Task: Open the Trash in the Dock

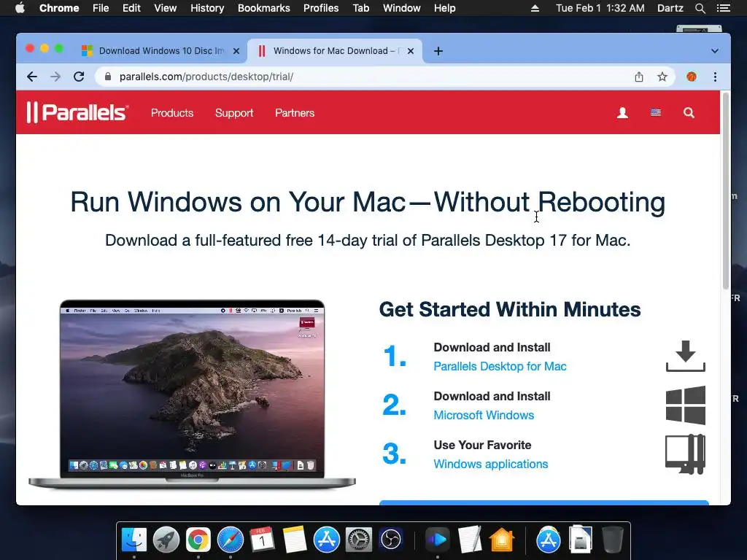Action: pyautogui.click(x=613, y=540)
